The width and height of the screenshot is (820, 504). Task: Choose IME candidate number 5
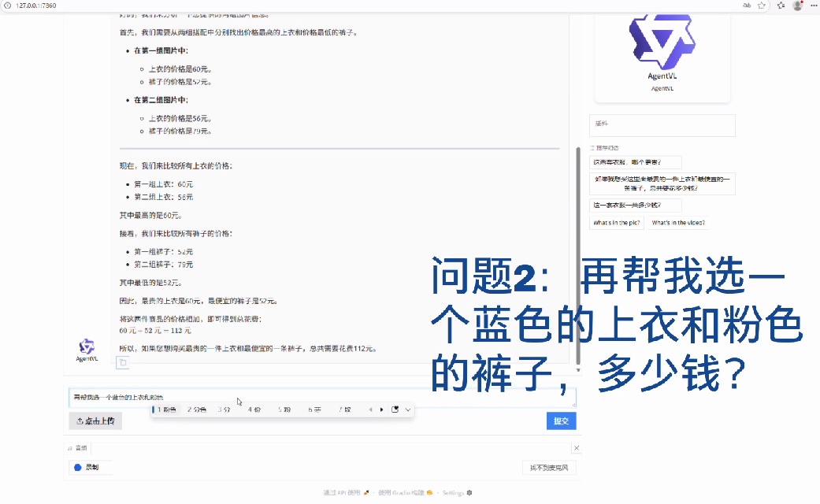coord(284,409)
